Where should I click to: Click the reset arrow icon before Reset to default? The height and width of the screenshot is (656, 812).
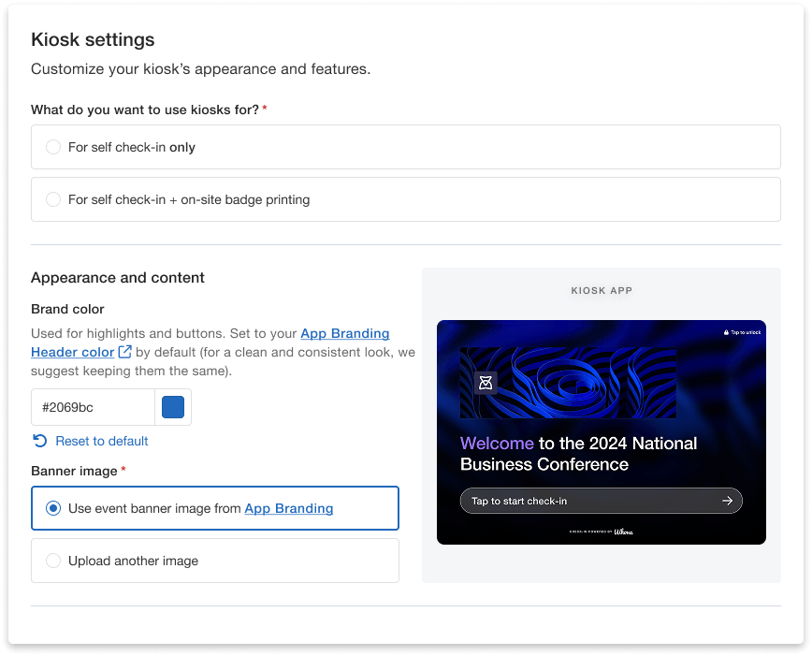pos(37,441)
